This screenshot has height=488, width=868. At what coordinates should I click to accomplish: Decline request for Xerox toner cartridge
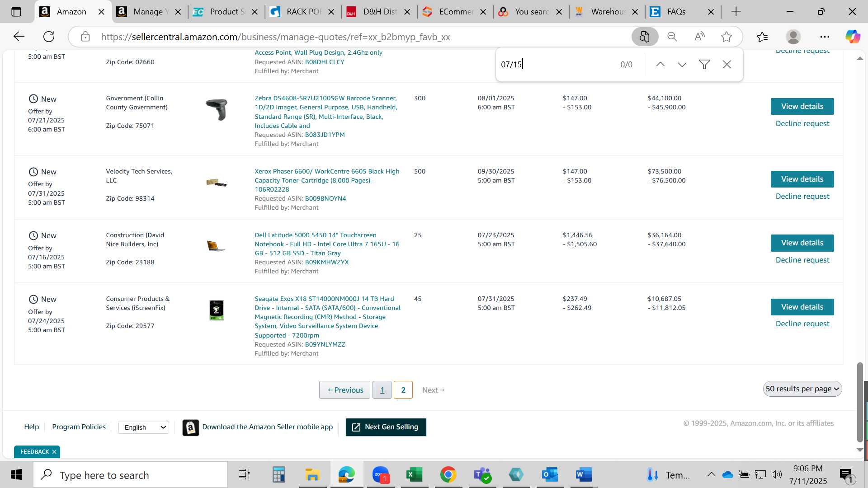tap(802, 196)
